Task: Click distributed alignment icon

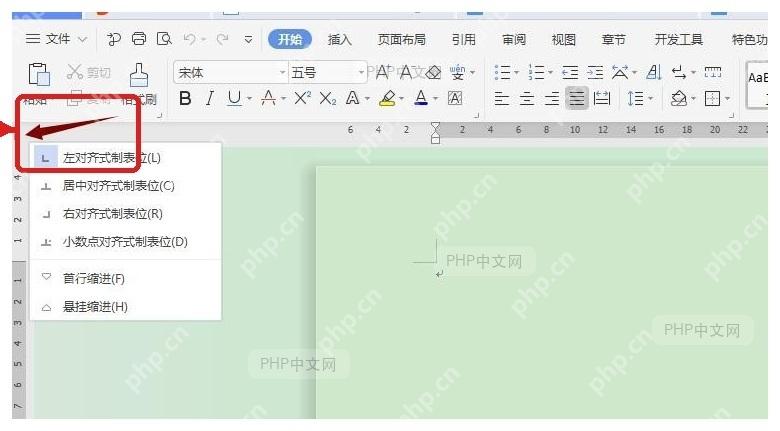Action: click(602, 99)
